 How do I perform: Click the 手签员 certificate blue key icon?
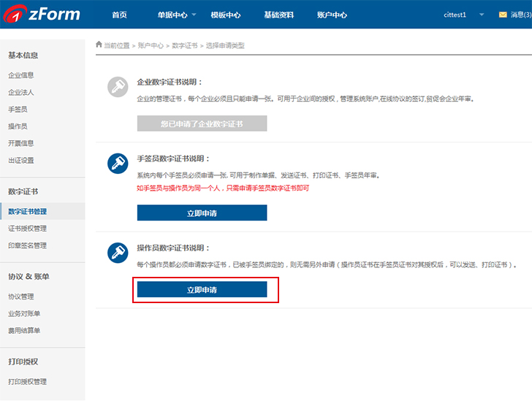(118, 163)
